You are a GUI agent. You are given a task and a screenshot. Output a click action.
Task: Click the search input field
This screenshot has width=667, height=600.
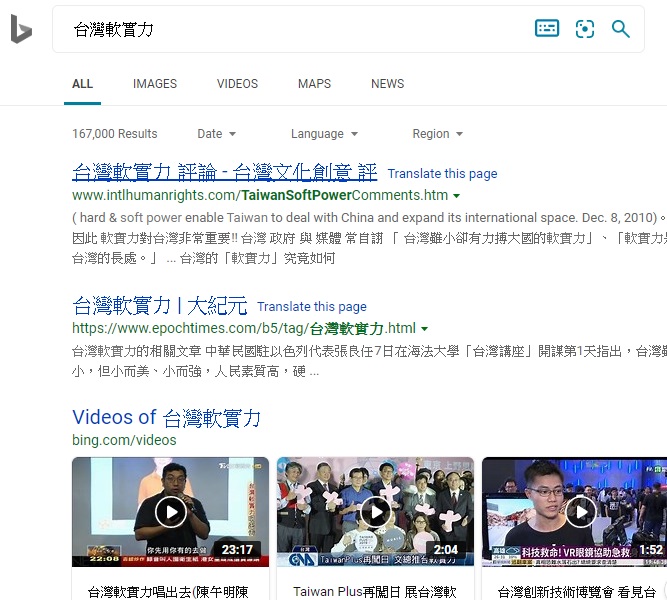click(290, 30)
